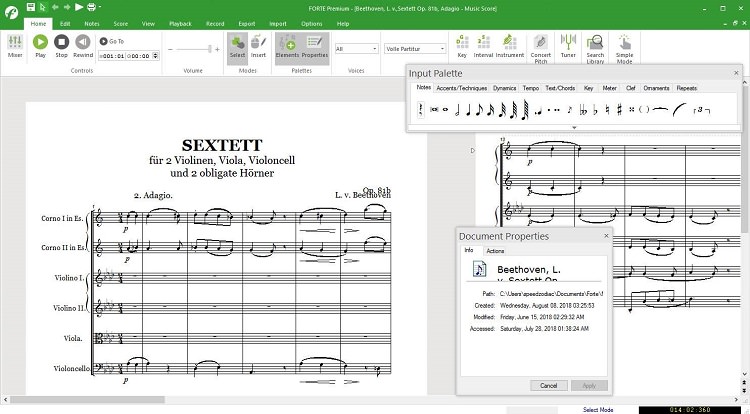This screenshot has width=750, height=414.
Task: Toggle Insert mode in the ribbon
Action: coord(258,46)
